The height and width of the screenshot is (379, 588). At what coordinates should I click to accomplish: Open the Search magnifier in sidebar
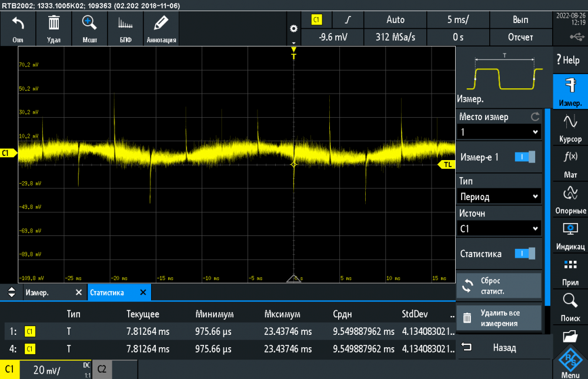(x=570, y=306)
